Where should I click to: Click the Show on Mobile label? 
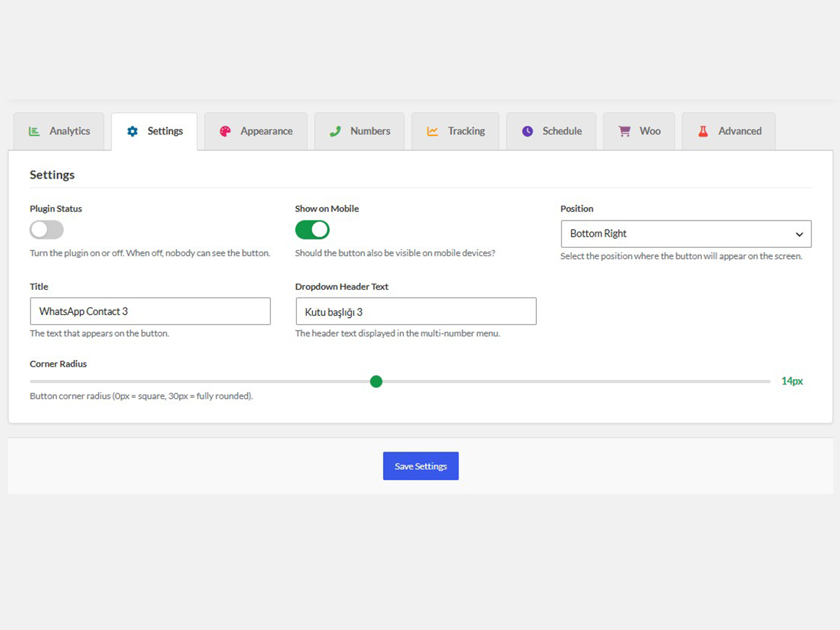click(x=327, y=209)
